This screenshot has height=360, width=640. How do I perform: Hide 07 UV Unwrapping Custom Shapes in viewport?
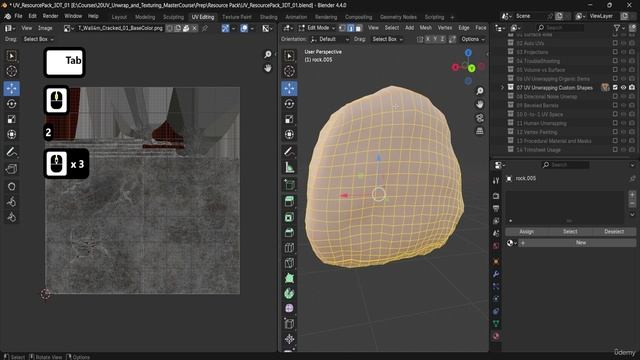(x=623, y=87)
